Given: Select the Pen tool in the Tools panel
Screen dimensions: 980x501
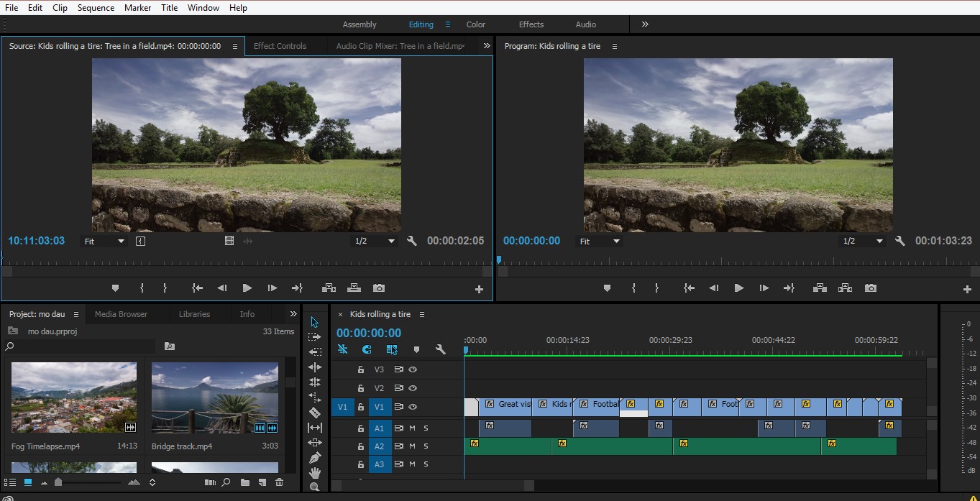Looking at the screenshot, I should pyautogui.click(x=314, y=457).
